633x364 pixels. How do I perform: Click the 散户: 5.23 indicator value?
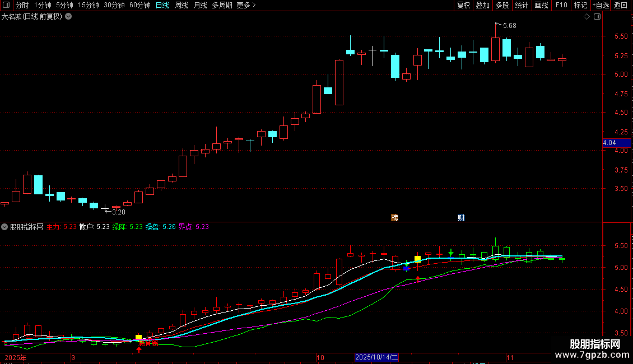95,227
